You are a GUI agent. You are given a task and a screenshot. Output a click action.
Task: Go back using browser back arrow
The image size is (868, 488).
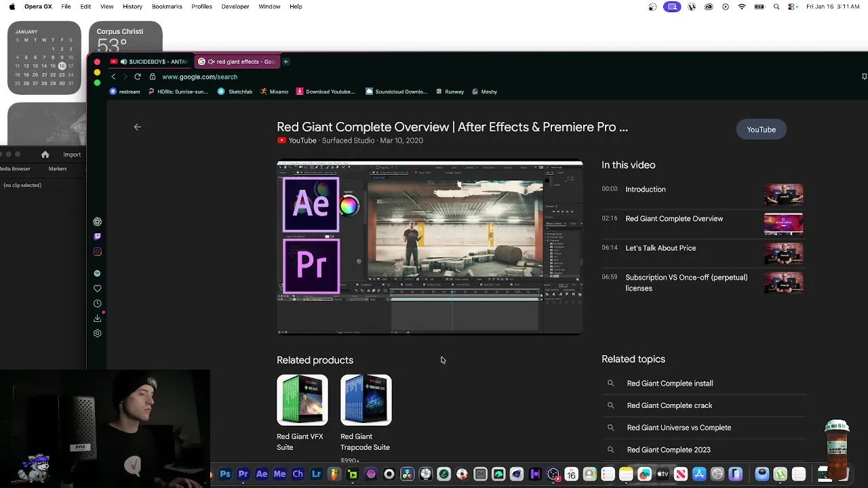pos(113,77)
